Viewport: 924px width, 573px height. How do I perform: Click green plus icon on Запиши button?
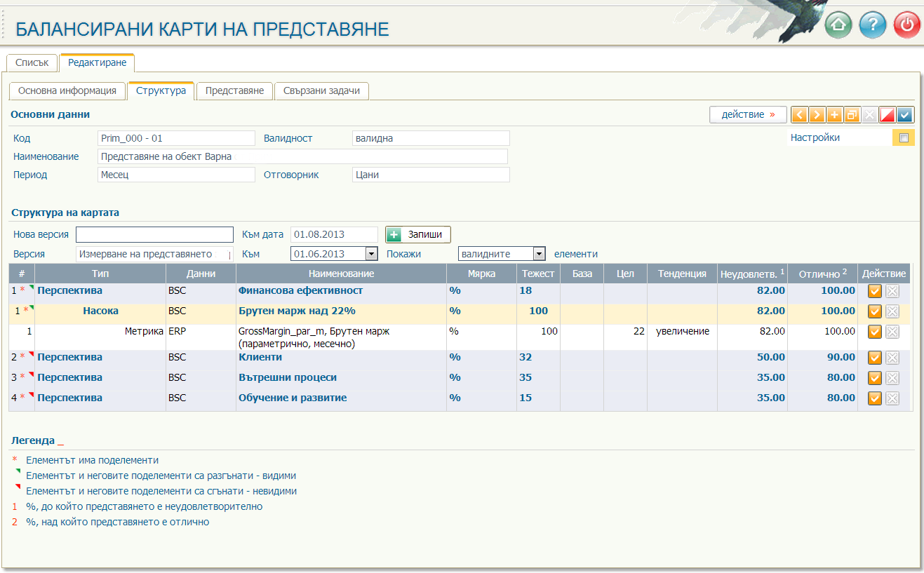click(395, 235)
